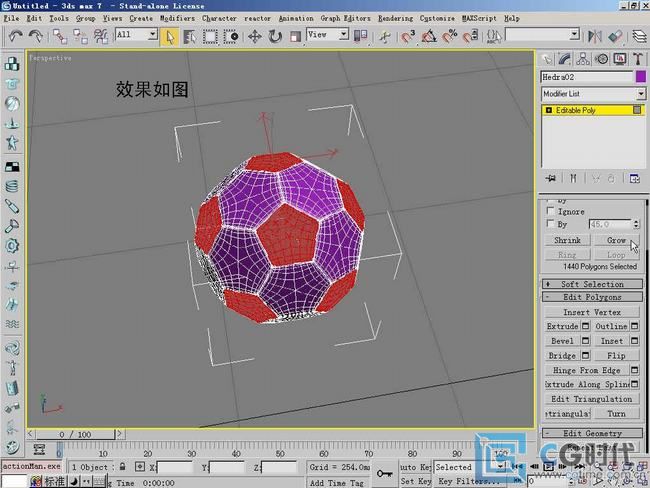This screenshot has height=488, width=650.
Task: Open the Motion command panel tab
Action: (601, 59)
